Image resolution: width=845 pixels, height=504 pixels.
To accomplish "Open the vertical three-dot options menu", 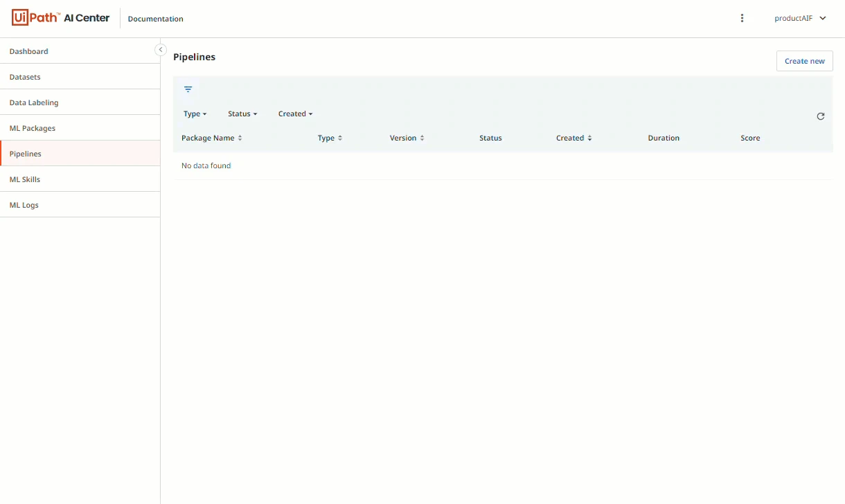I will pos(742,18).
